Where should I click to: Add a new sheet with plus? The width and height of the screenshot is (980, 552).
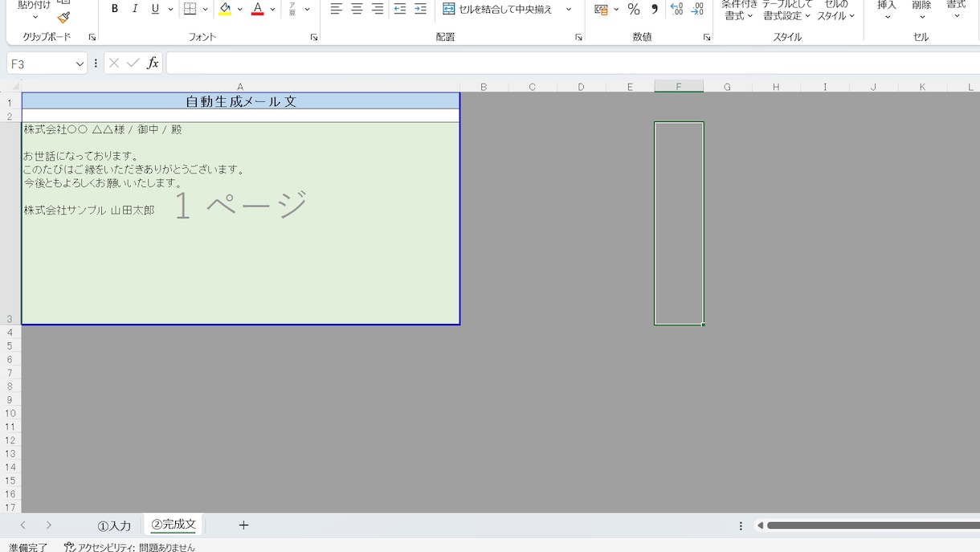point(243,525)
